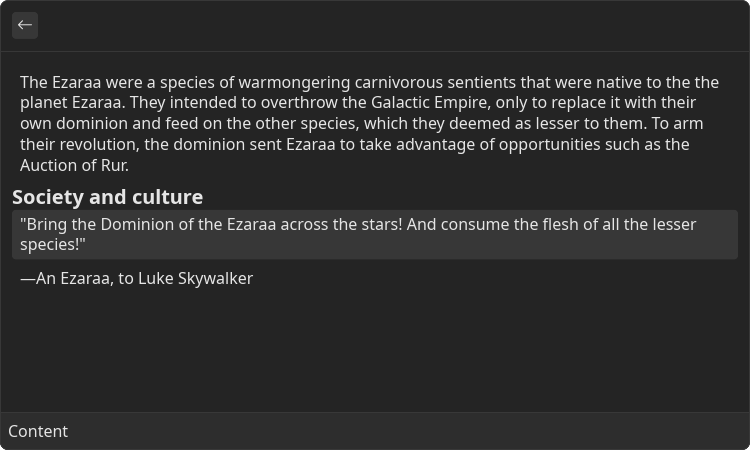
Task: Click the quoted text block about the Dominion
Action: (x=375, y=234)
